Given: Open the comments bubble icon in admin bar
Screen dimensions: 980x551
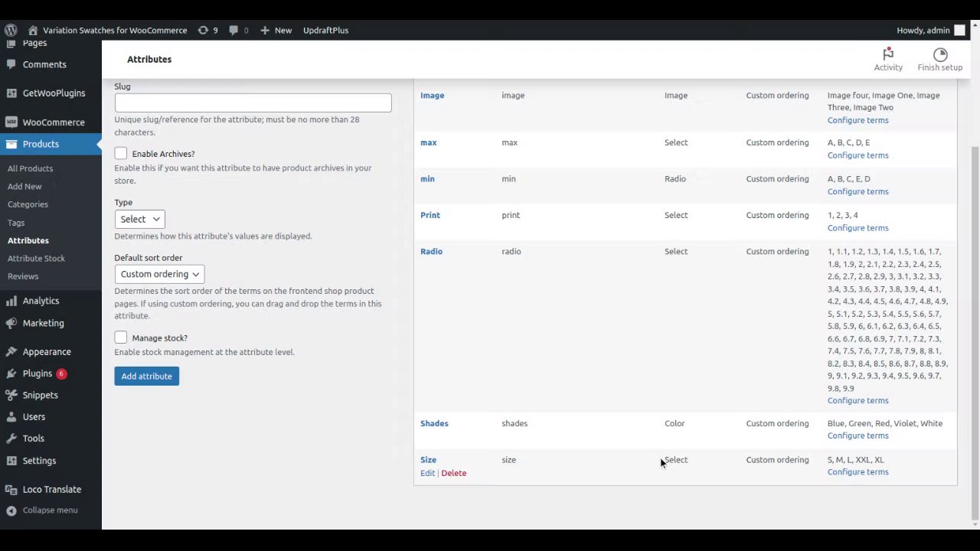Looking at the screenshot, I should click(234, 31).
